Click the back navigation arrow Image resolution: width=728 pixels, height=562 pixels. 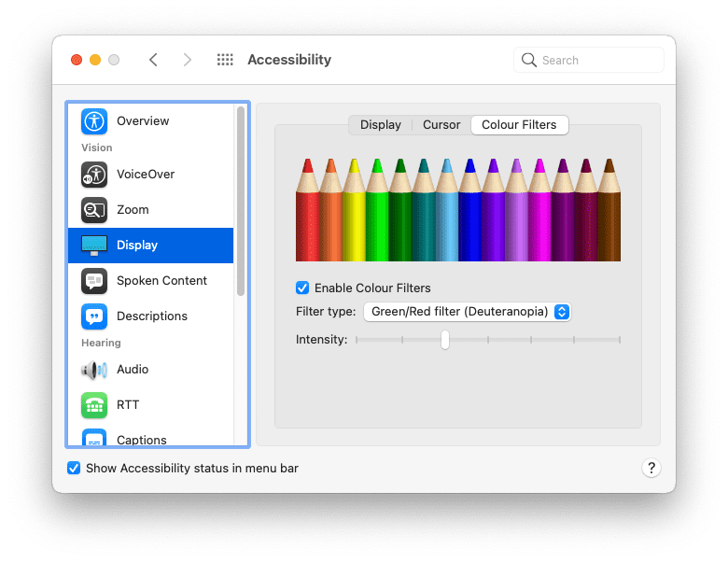153,60
